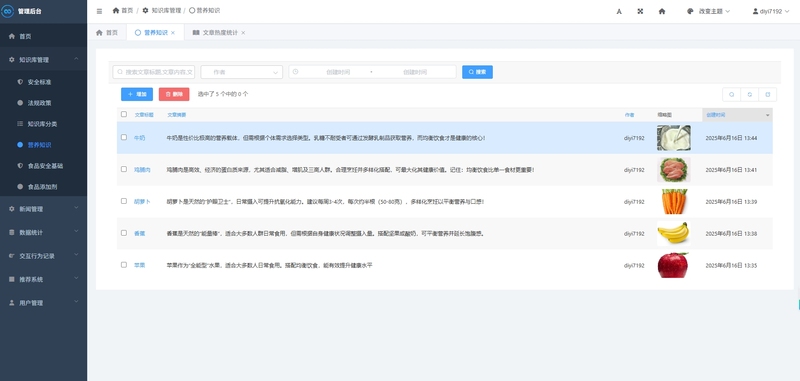Open the 改变主题 theme dropdown
This screenshot has width=800, height=381.
coord(709,11)
